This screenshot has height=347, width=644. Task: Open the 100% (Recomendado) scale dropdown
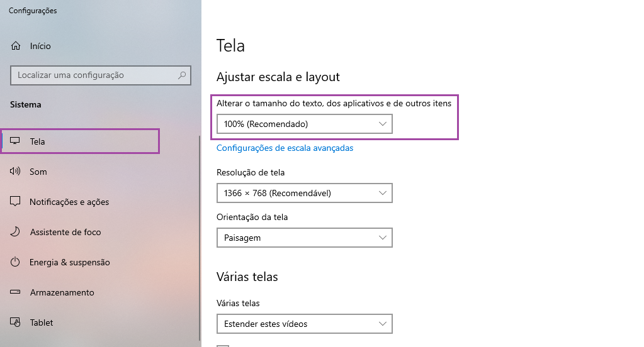click(304, 124)
